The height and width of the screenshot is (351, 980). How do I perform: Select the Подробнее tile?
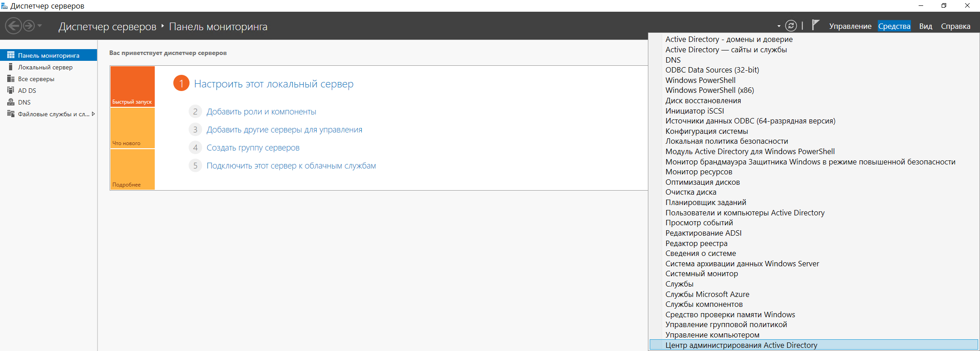(133, 169)
